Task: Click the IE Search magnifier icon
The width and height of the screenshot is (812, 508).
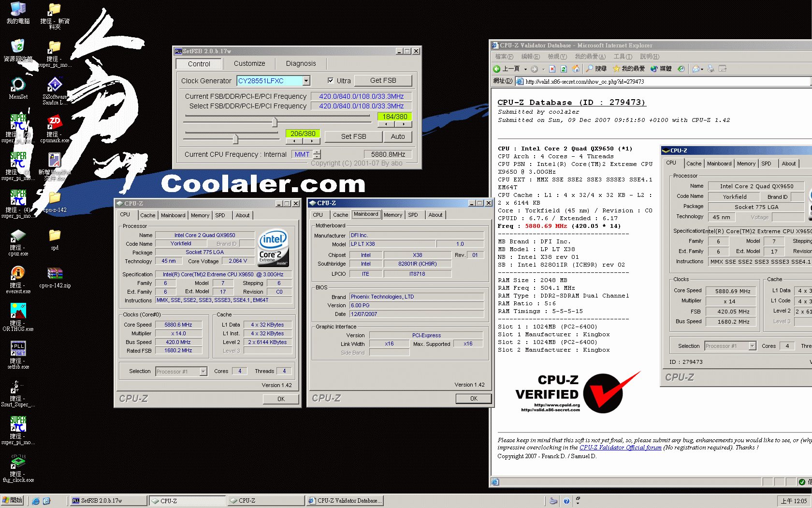Action: click(x=589, y=69)
